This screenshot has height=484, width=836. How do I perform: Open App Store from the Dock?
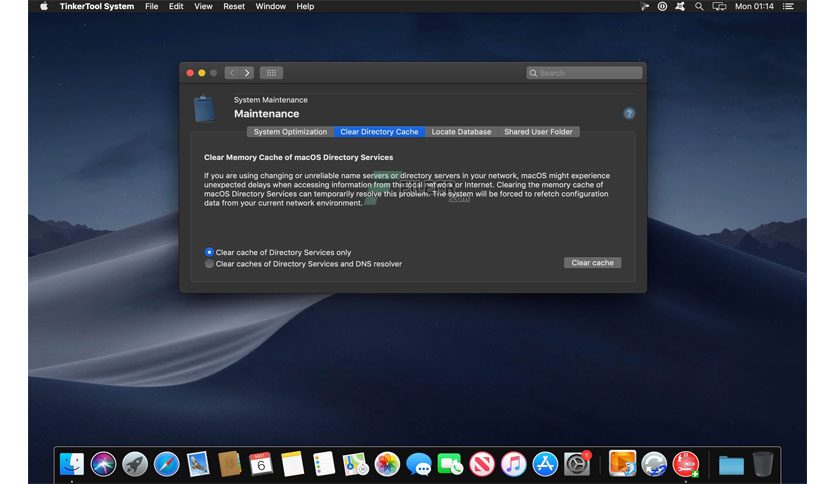pyautogui.click(x=545, y=464)
